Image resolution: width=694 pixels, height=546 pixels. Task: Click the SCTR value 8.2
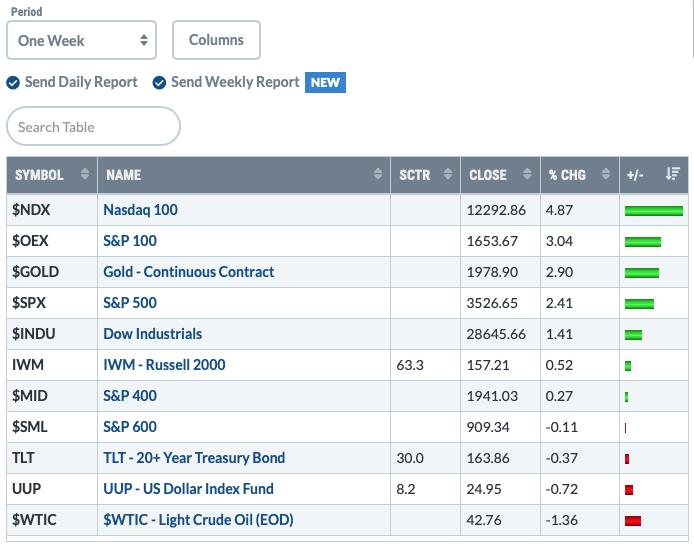click(406, 489)
